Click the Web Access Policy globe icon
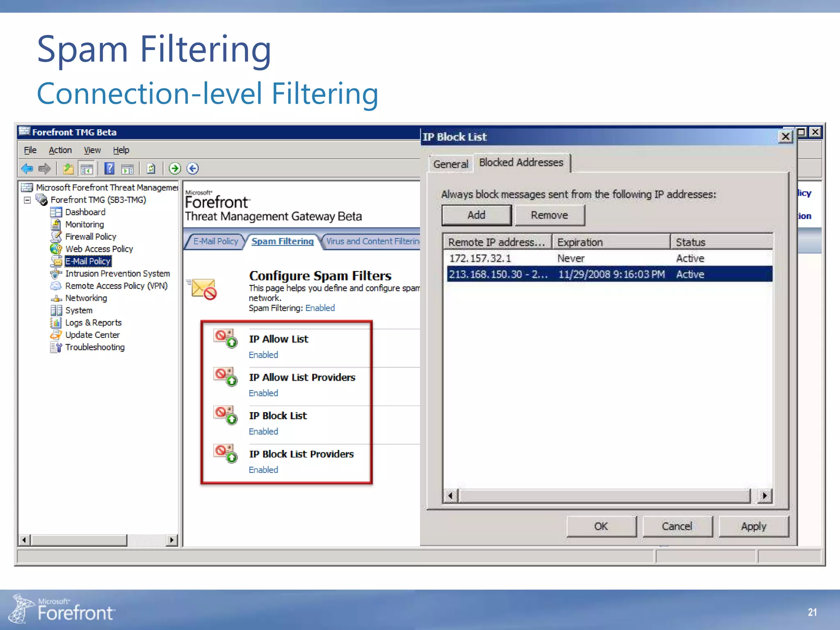The height and width of the screenshot is (630, 840). [x=56, y=249]
